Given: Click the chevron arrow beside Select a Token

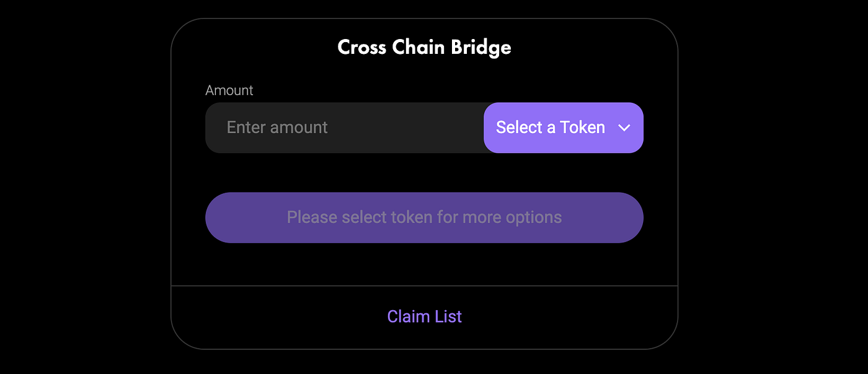Looking at the screenshot, I should click(624, 128).
